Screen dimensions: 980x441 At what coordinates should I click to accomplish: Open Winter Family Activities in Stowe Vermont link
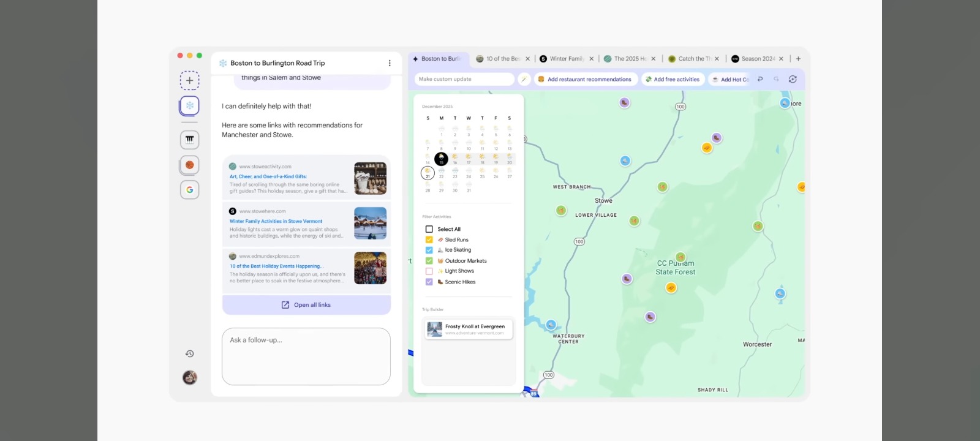276,221
